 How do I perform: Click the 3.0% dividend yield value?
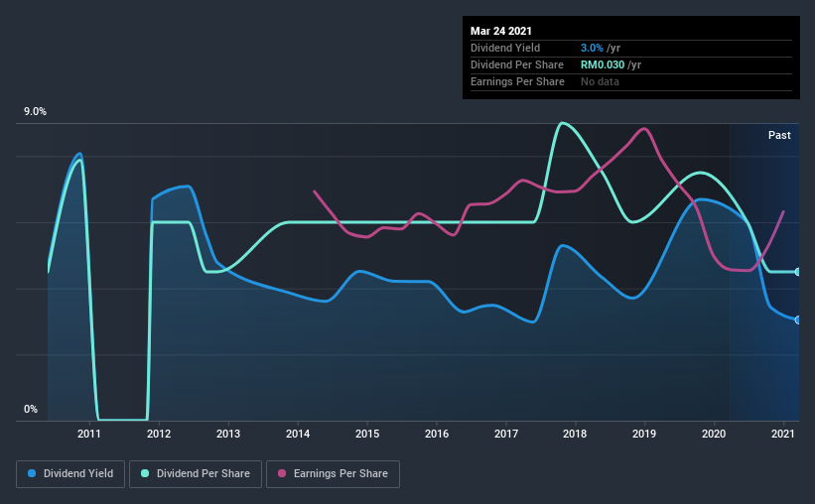(592, 48)
